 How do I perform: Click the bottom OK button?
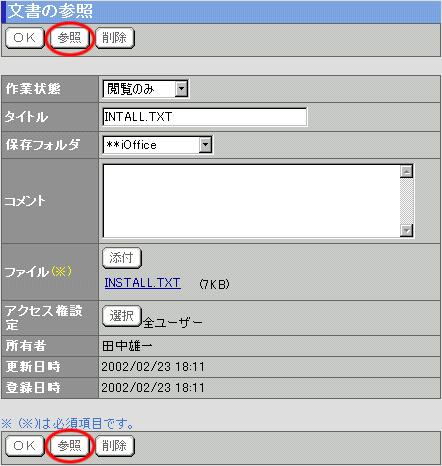[25, 445]
